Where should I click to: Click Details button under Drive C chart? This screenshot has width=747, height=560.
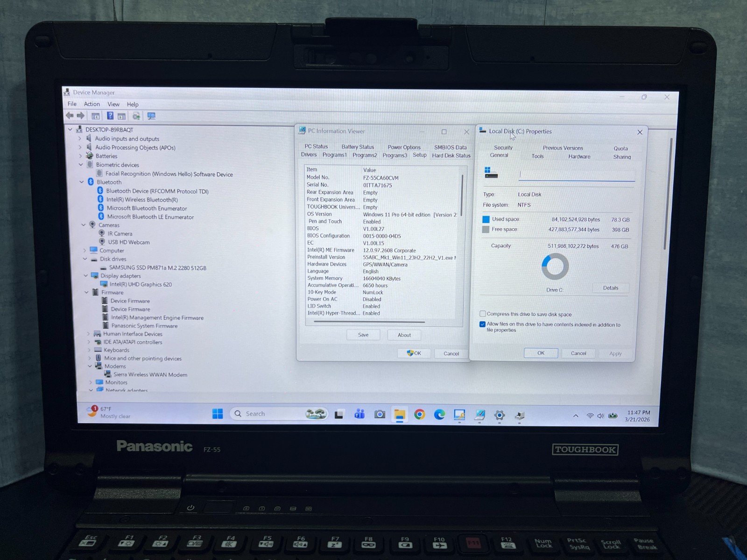tap(610, 288)
